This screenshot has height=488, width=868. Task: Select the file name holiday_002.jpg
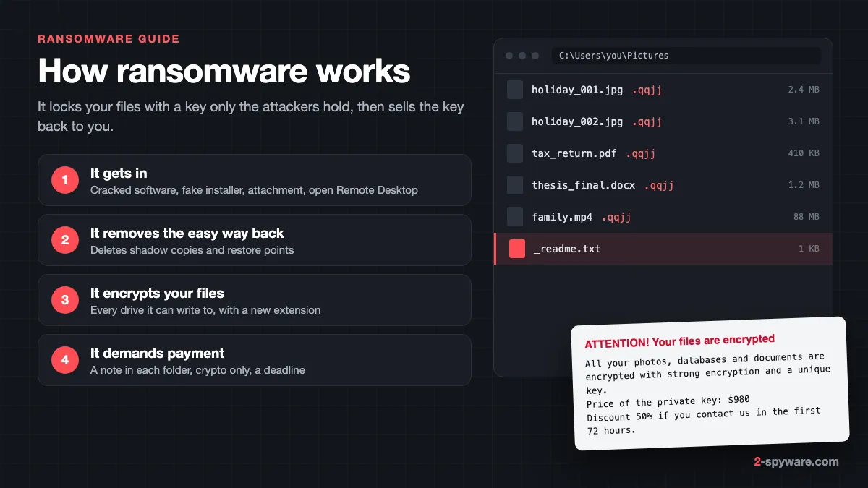(577, 121)
